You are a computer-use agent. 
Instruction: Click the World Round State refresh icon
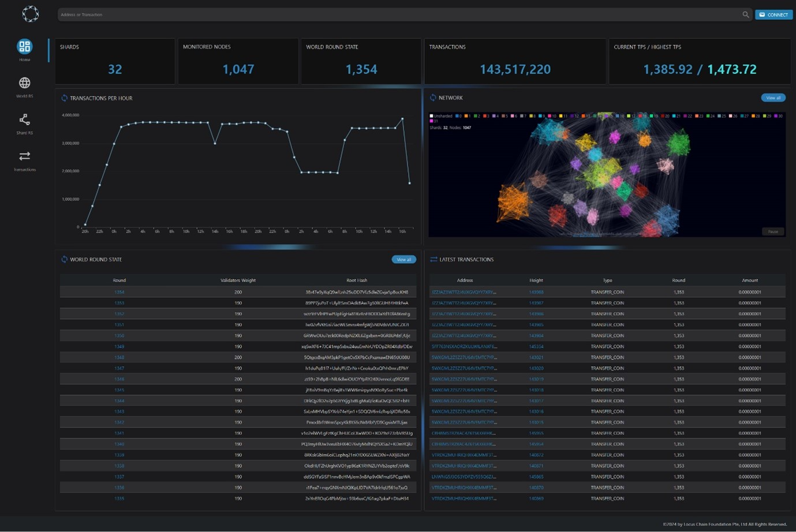(x=64, y=260)
